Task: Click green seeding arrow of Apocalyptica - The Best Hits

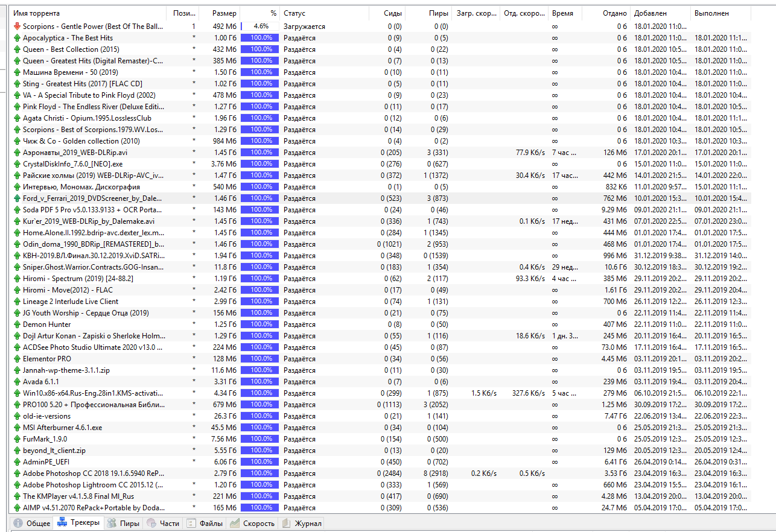Action: tap(17, 38)
